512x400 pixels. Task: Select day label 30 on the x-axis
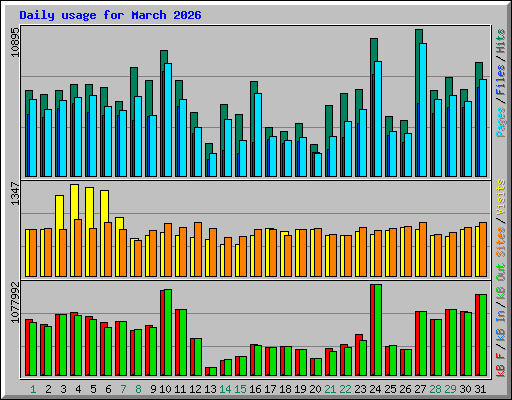(465, 389)
